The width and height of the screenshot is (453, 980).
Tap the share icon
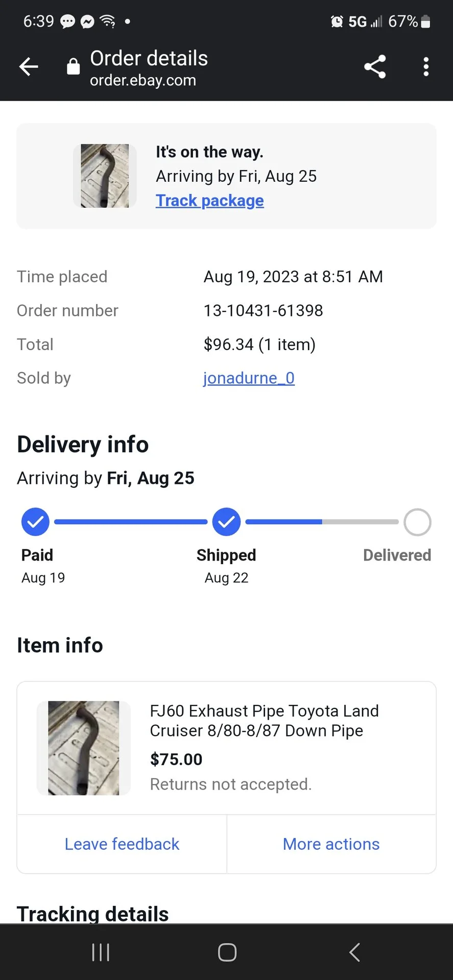pos(375,67)
